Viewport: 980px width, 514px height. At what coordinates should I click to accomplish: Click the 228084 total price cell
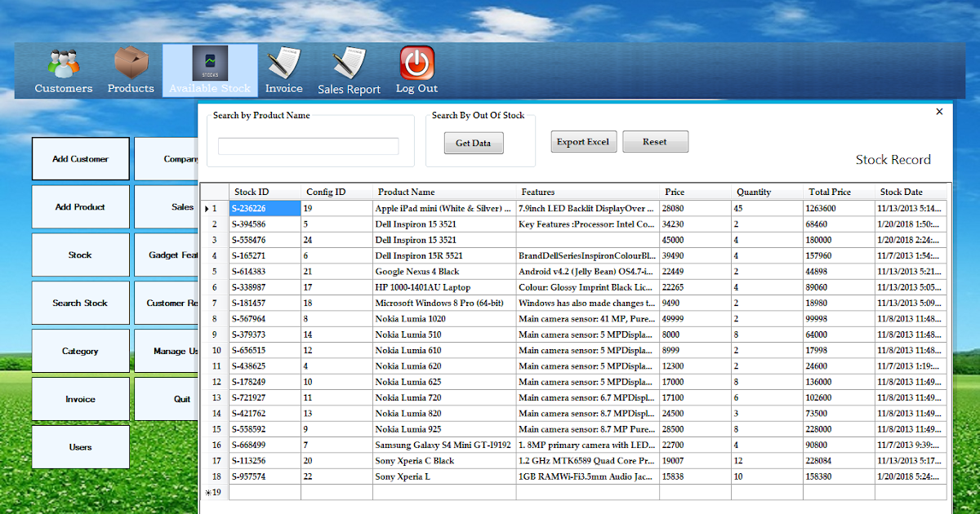pos(840,461)
